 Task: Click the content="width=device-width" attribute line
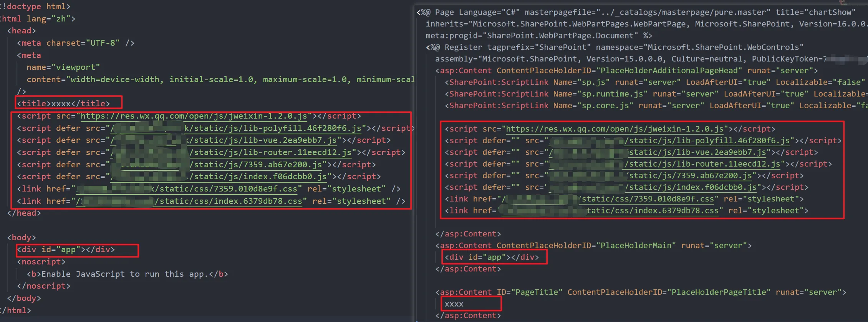(x=220, y=79)
